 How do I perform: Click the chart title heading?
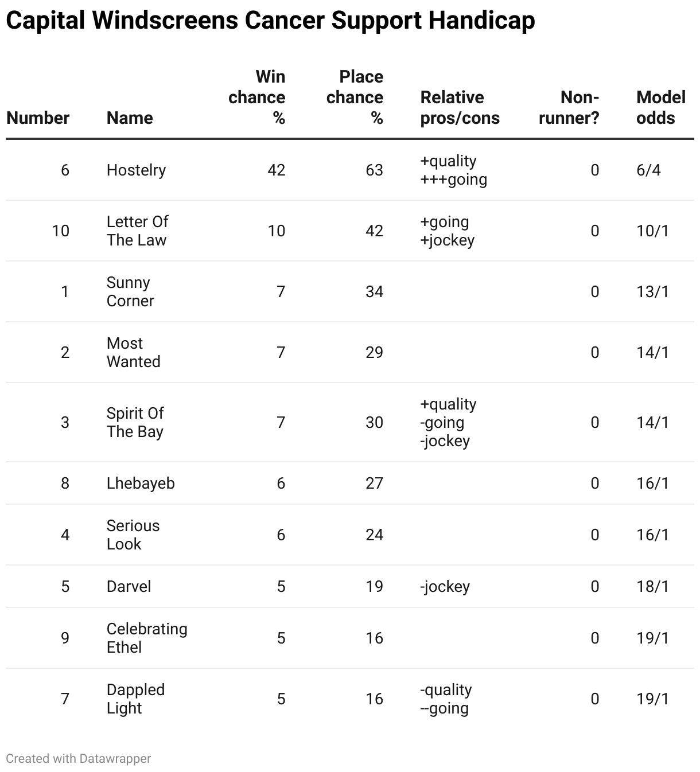point(270,21)
